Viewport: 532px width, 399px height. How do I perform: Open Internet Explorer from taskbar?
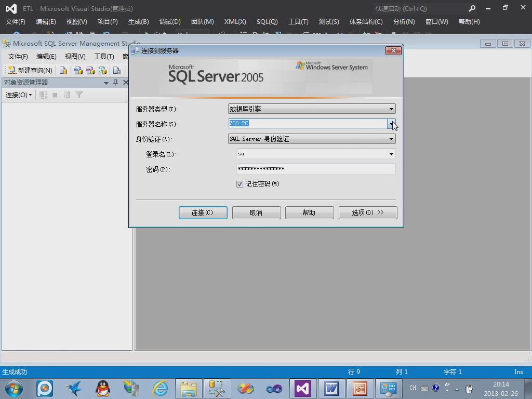[x=160, y=389]
